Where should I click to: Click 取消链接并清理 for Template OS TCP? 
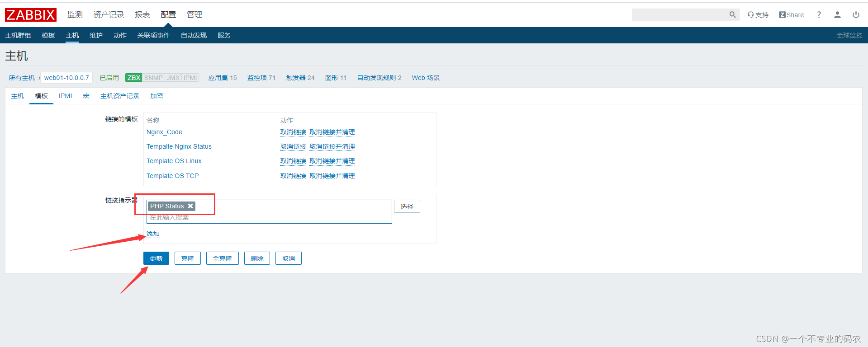point(332,176)
